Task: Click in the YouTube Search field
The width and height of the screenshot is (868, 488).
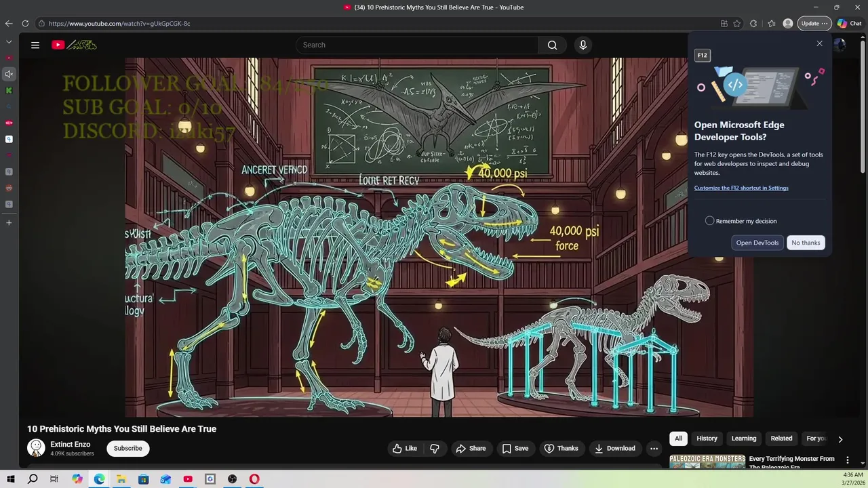Action: point(417,45)
